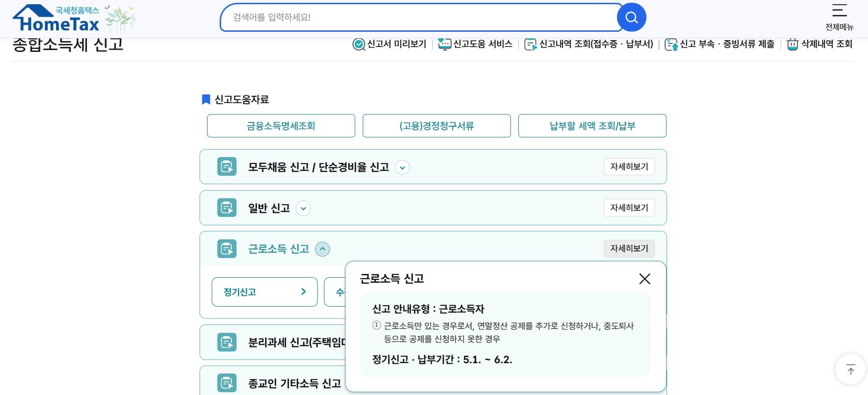Click the 정기신고·납부기간 : 5.1. ~ 6.2. text
868x395 pixels.
click(x=442, y=359)
